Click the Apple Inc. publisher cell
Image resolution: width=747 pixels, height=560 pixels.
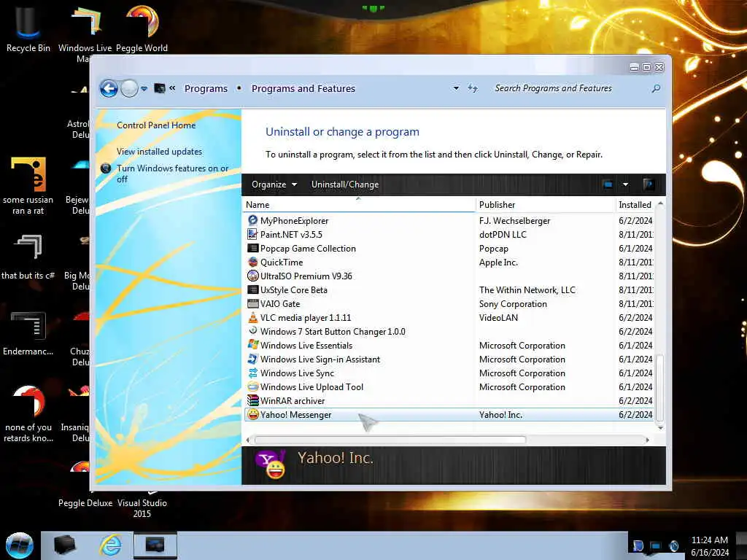[498, 262]
